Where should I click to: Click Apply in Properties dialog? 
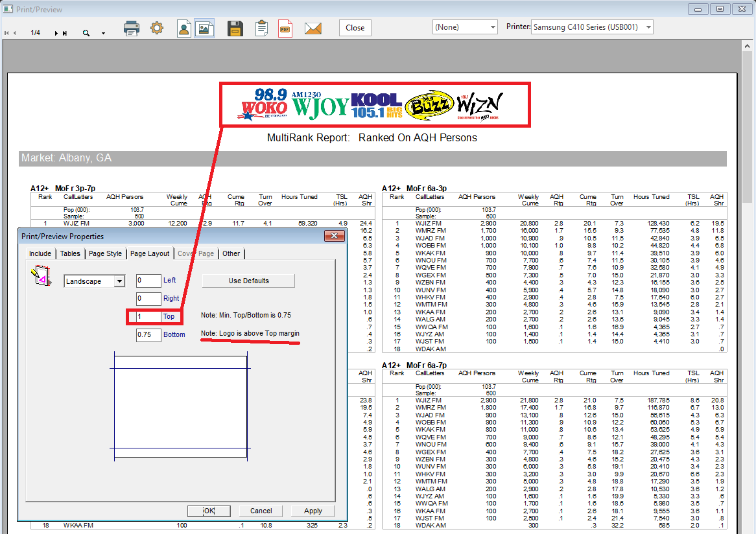[313, 511]
